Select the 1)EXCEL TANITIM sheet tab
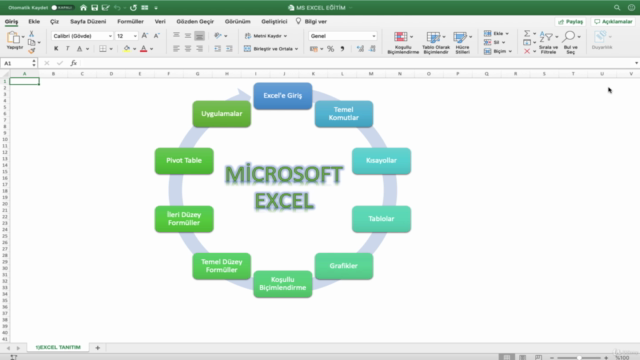Screen dimensions: 640x360 tap(58, 347)
